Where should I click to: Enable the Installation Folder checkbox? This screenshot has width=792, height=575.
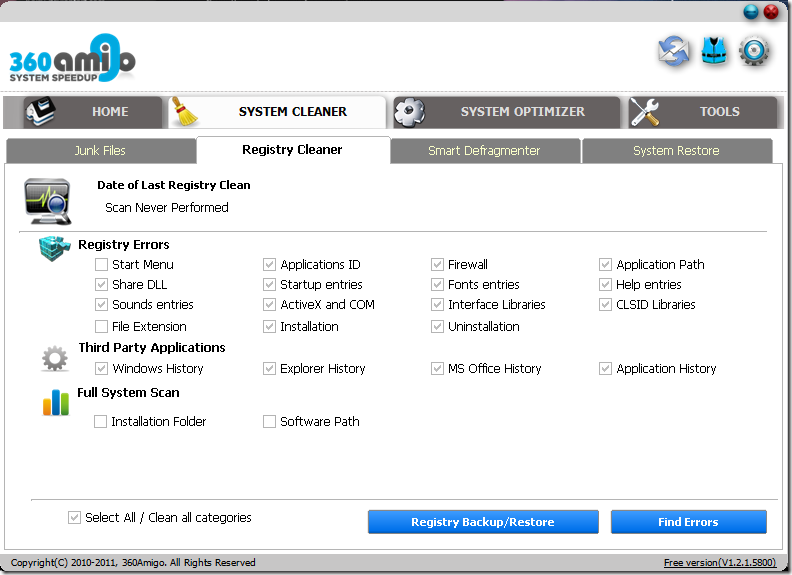click(x=101, y=421)
